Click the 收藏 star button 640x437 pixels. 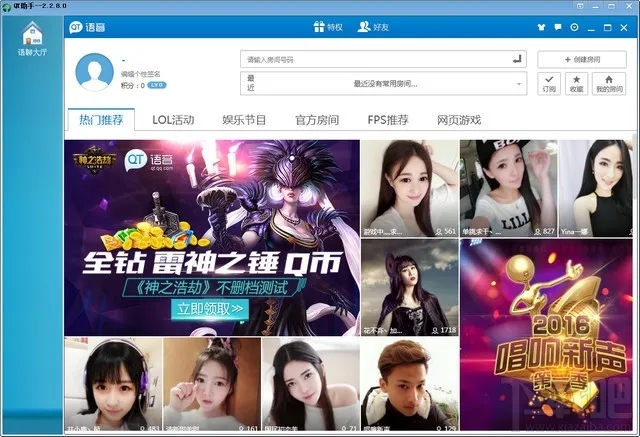576,84
